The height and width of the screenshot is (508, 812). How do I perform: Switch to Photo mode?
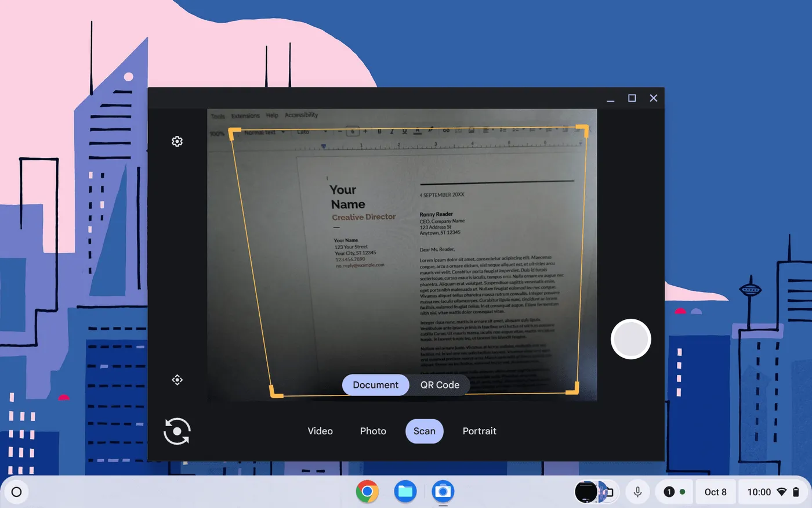click(373, 431)
